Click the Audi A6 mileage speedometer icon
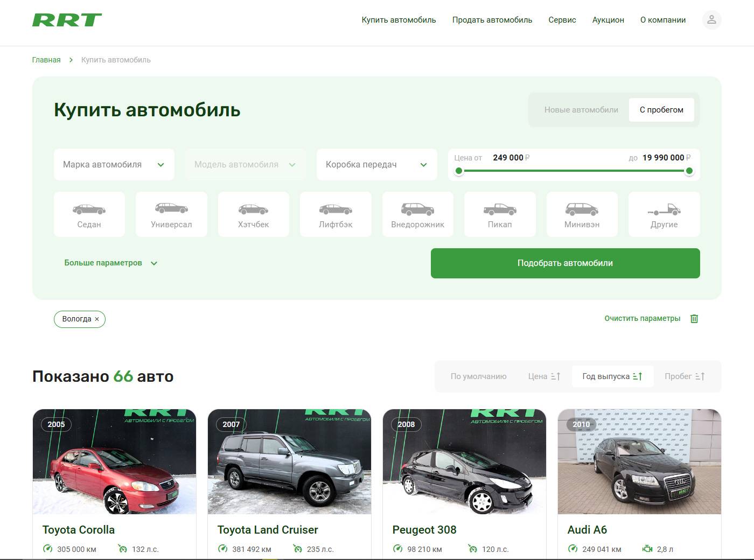Screen dimensions: 754x560 (573, 549)
